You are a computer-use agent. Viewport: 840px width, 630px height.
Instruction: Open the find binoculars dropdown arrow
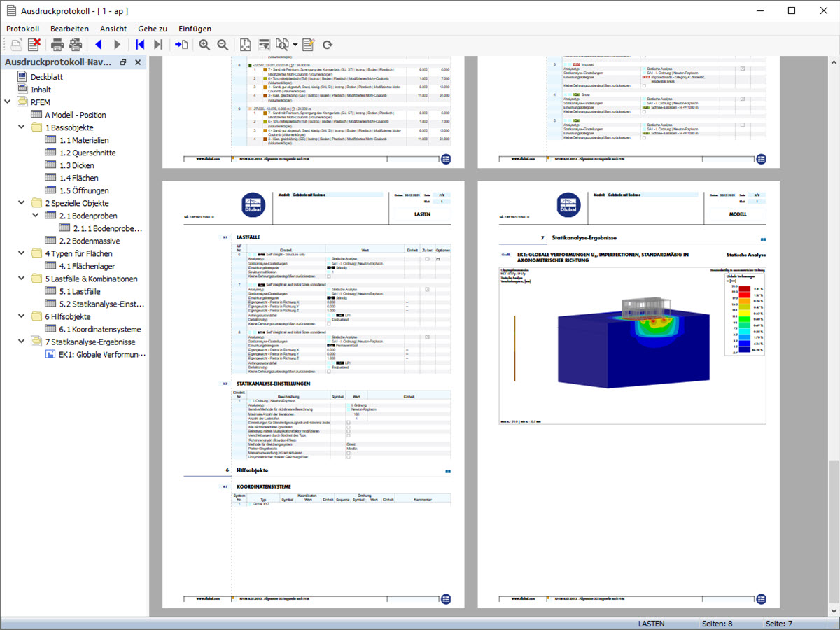pos(295,45)
